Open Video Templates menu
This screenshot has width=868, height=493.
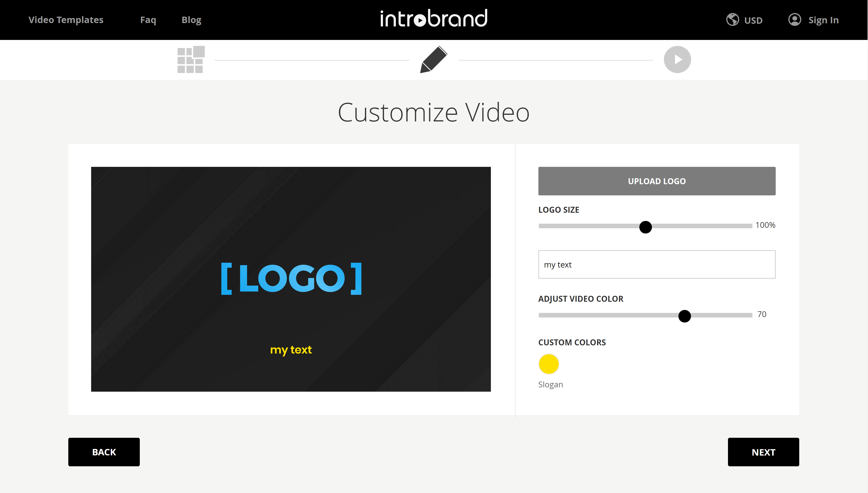[x=66, y=20]
